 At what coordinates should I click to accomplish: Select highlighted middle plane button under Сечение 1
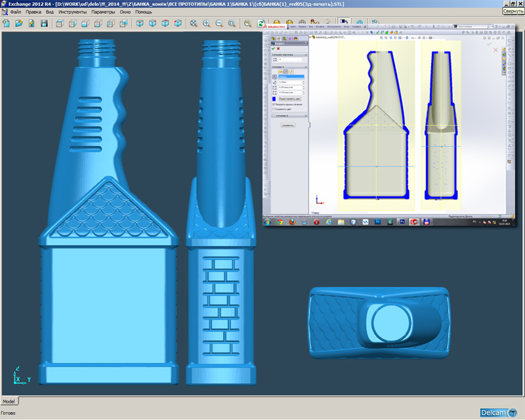tap(285, 72)
